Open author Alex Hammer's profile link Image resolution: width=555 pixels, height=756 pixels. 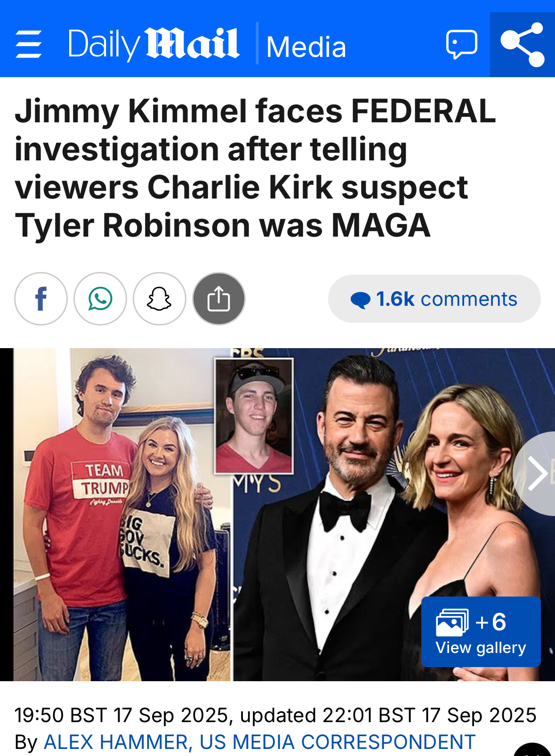(x=259, y=742)
